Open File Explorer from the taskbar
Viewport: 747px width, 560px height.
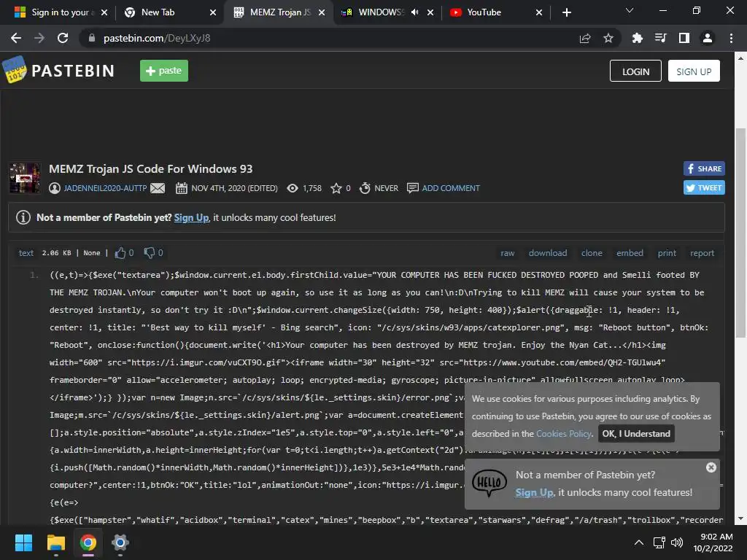[55, 542]
